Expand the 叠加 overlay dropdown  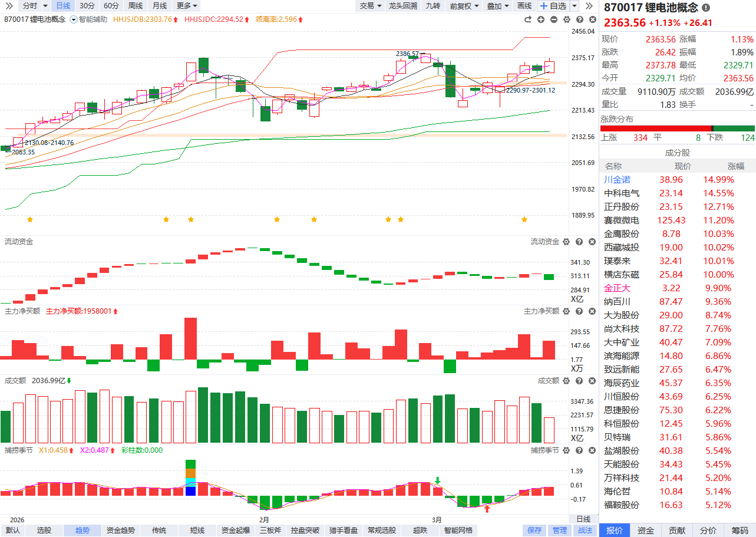click(498, 6)
